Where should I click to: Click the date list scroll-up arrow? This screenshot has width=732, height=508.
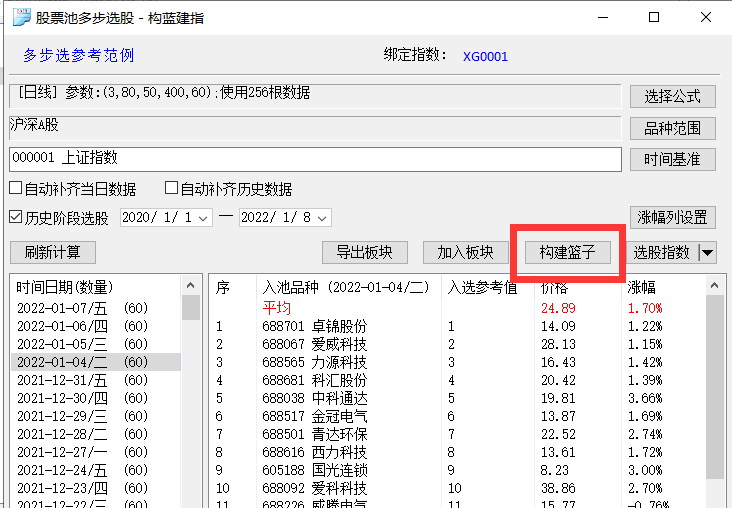point(190,286)
